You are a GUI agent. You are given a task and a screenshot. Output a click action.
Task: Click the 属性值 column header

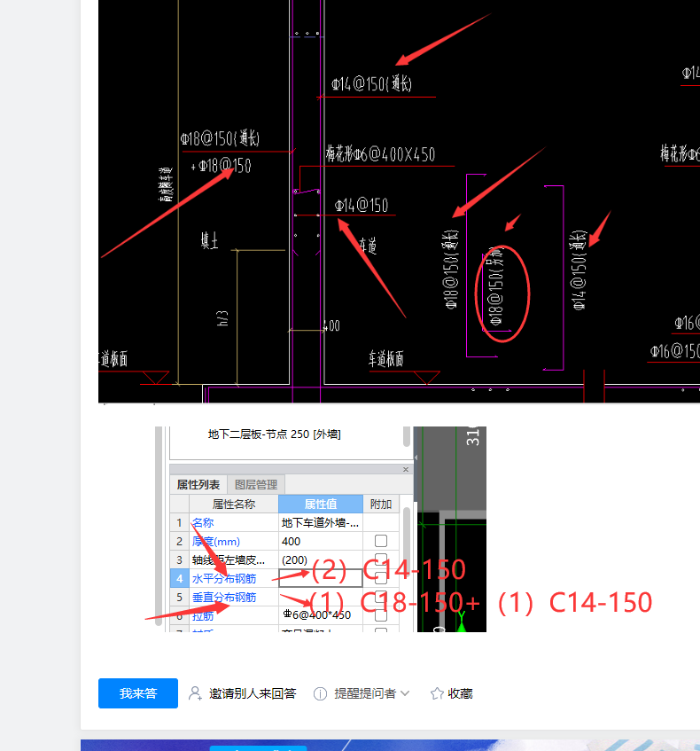tap(320, 504)
